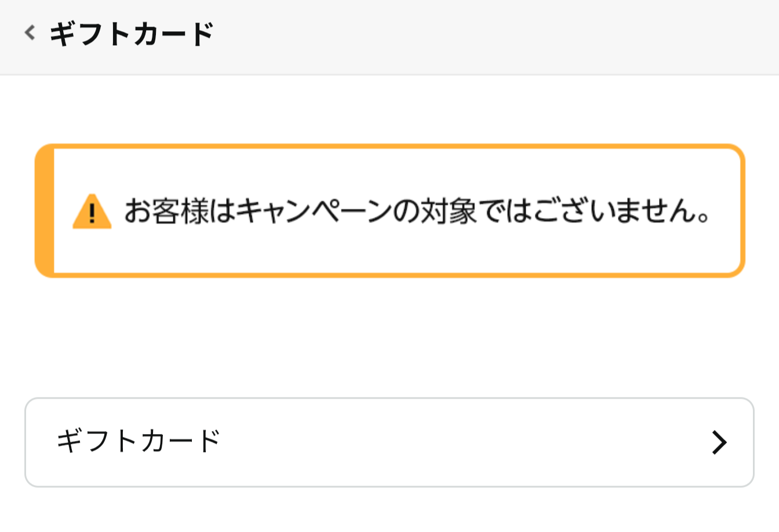Open the ギフトカード row's right chevron
The height and width of the screenshot is (532, 779).
coord(719,442)
